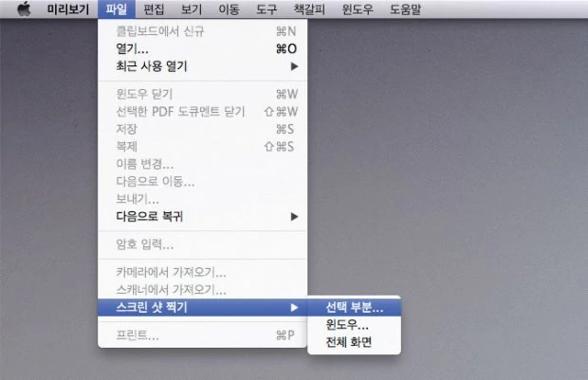Click 이름 변경... menu entry
Image resolution: width=588 pixels, height=380 pixels.
[x=203, y=164]
